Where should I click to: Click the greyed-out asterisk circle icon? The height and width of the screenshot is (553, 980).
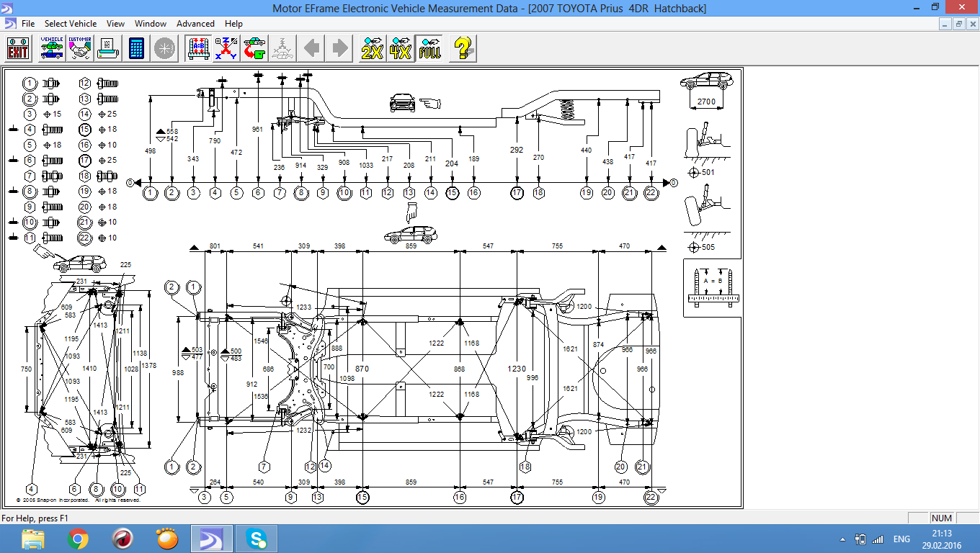point(164,49)
